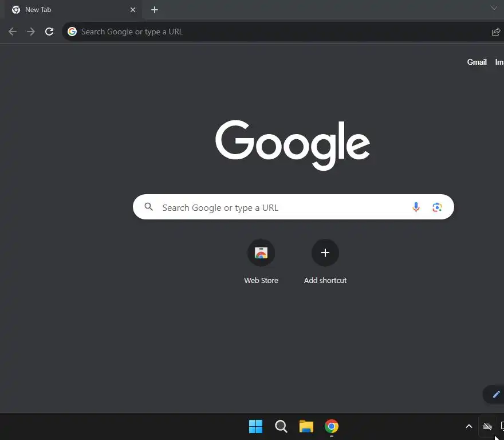Click the OneDrive cloud tray icon
The width and height of the screenshot is (504, 440).
click(487, 426)
